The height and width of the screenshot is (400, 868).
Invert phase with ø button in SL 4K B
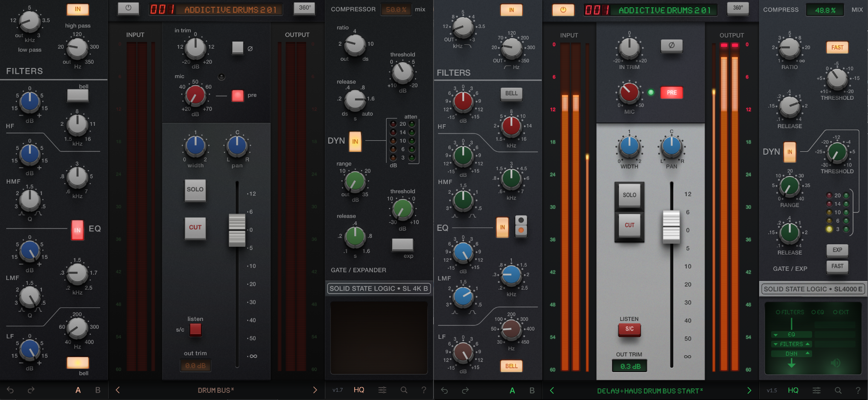[x=238, y=47]
